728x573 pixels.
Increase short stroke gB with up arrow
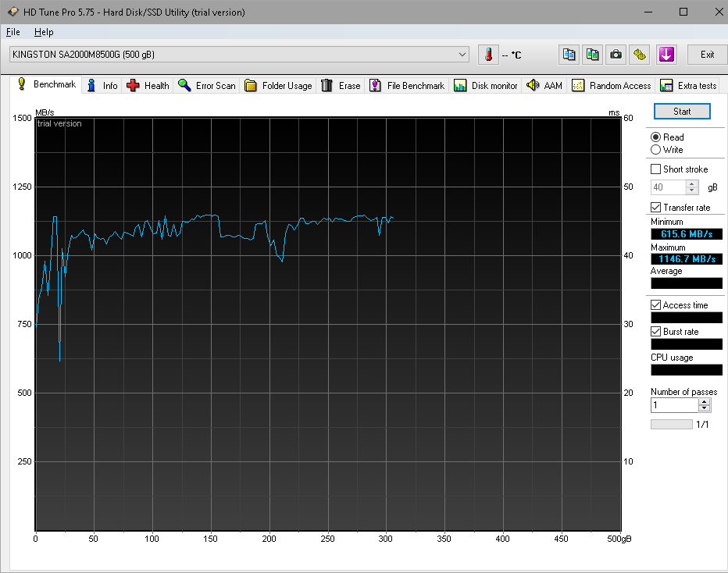click(x=691, y=183)
